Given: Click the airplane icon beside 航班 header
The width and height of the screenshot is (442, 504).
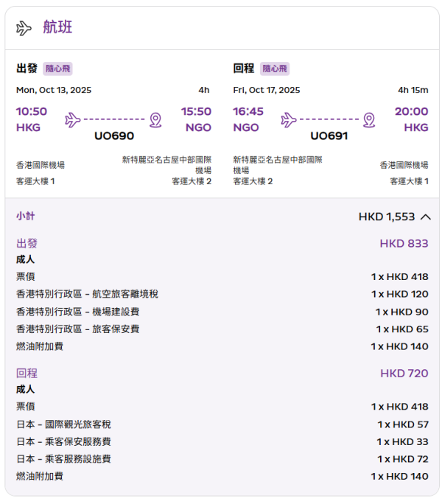Looking at the screenshot, I should [x=24, y=28].
